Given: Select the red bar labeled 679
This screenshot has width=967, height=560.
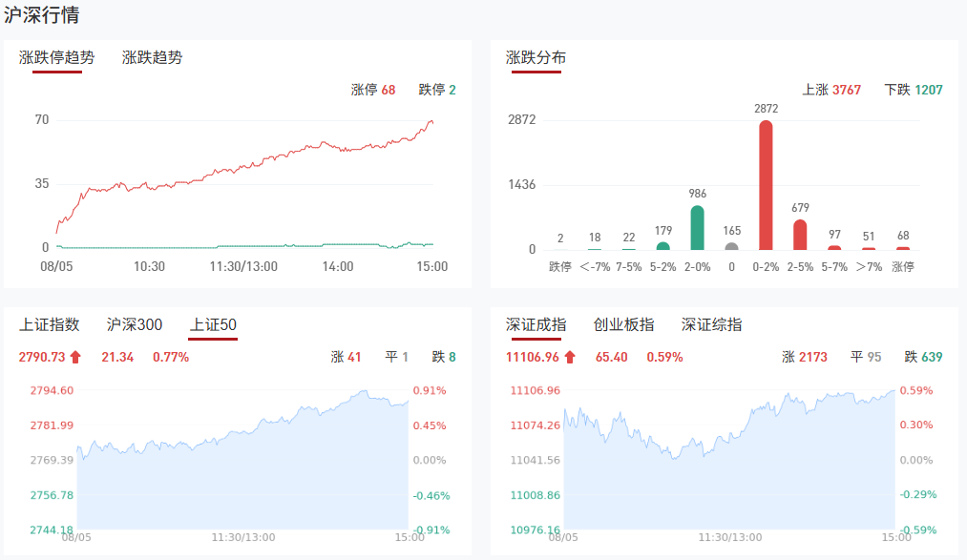Looking at the screenshot, I should (x=800, y=236).
